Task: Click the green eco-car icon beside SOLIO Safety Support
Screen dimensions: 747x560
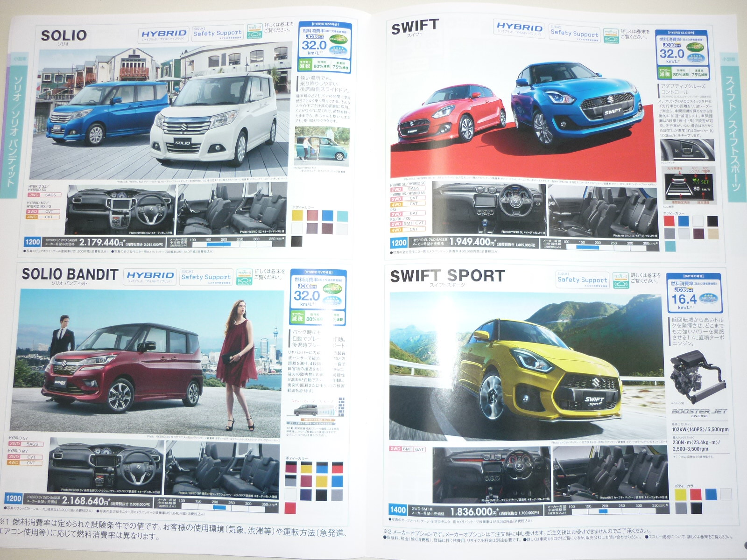Action: tap(254, 31)
